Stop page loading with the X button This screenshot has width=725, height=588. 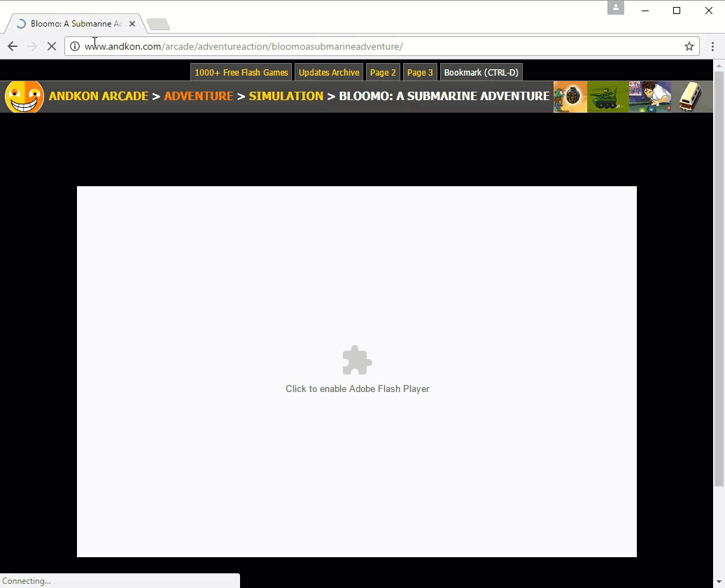(51, 46)
